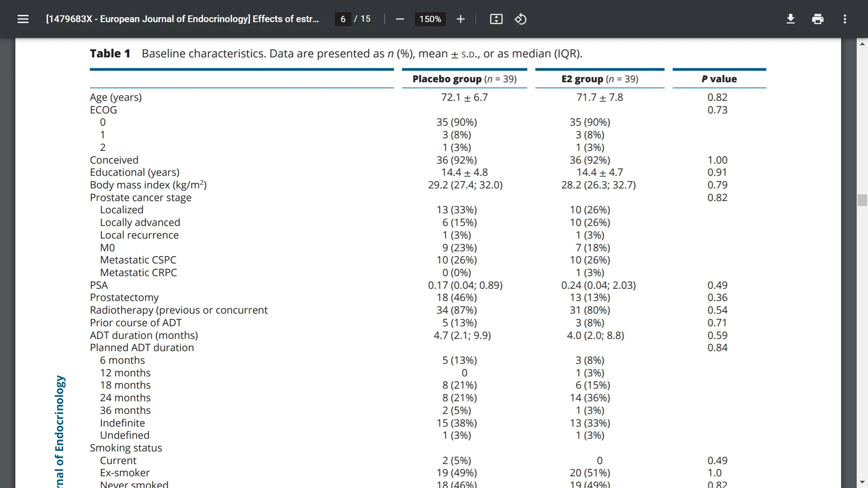Click the 'Educational (years)' row label
Viewport: 868px width, 488px height.
point(134,172)
